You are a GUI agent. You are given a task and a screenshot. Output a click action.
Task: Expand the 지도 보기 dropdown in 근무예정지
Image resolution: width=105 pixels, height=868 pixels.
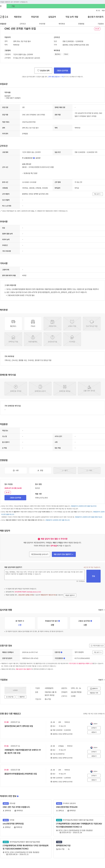98,194
